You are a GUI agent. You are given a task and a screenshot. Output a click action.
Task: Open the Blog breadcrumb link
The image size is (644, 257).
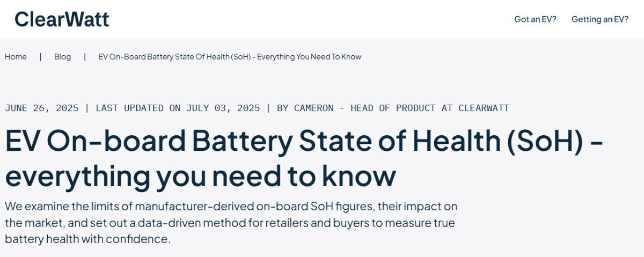[62, 57]
